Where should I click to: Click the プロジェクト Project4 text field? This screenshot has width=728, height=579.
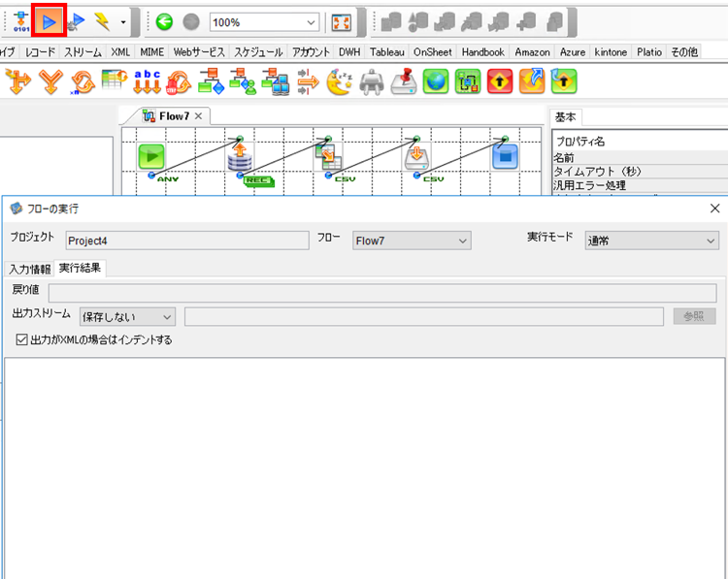click(187, 241)
